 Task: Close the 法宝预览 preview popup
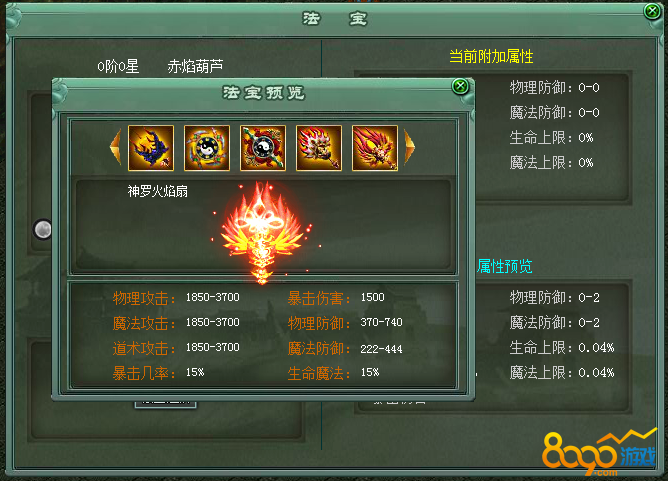tap(460, 86)
